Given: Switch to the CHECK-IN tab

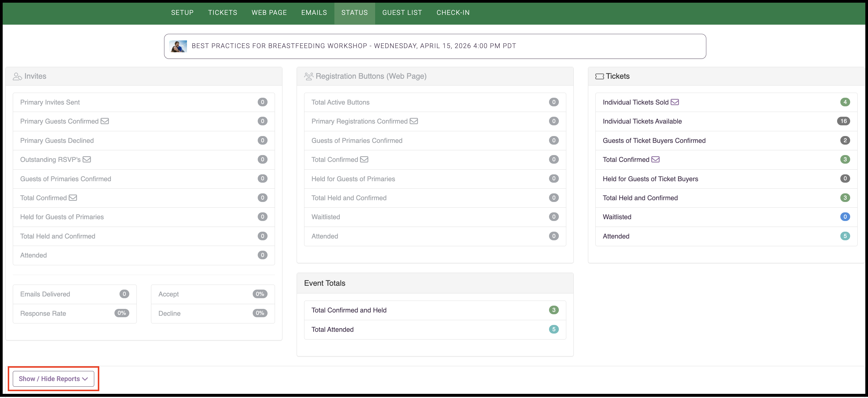Looking at the screenshot, I should pyautogui.click(x=453, y=12).
